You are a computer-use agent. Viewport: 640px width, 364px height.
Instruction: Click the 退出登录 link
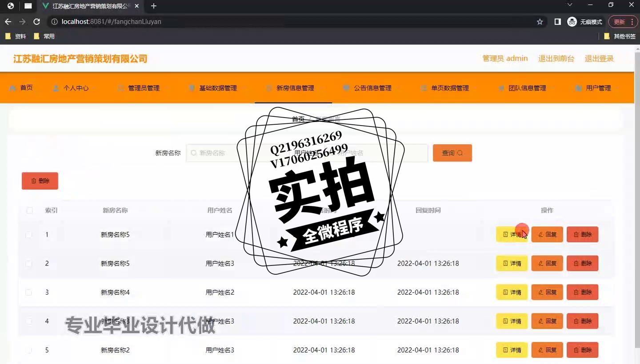(599, 59)
